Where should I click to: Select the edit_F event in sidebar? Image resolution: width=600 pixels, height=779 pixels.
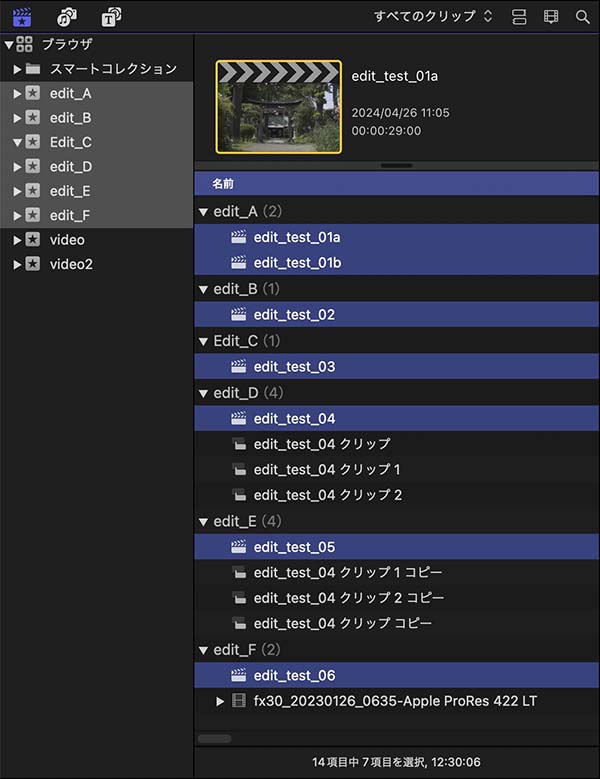pyautogui.click(x=96, y=215)
